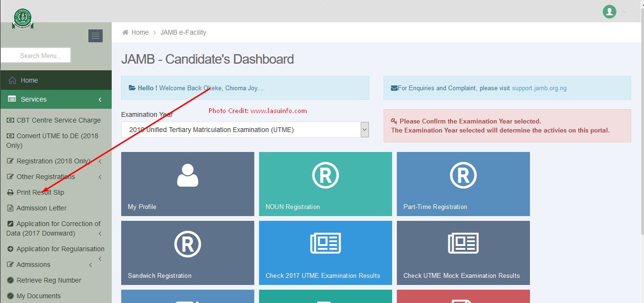
Task: Click registered icon on Part-Time Registration tile
Action: tap(463, 175)
